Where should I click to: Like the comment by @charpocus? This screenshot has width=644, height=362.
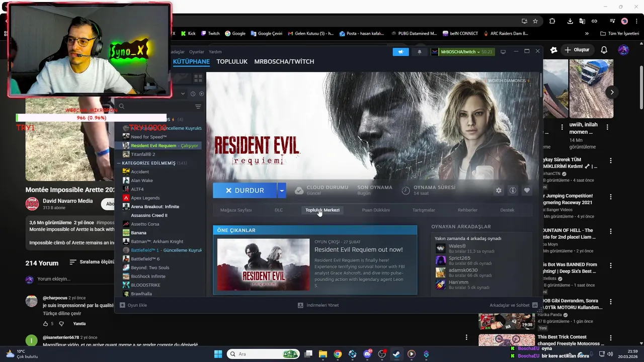(45, 324)
